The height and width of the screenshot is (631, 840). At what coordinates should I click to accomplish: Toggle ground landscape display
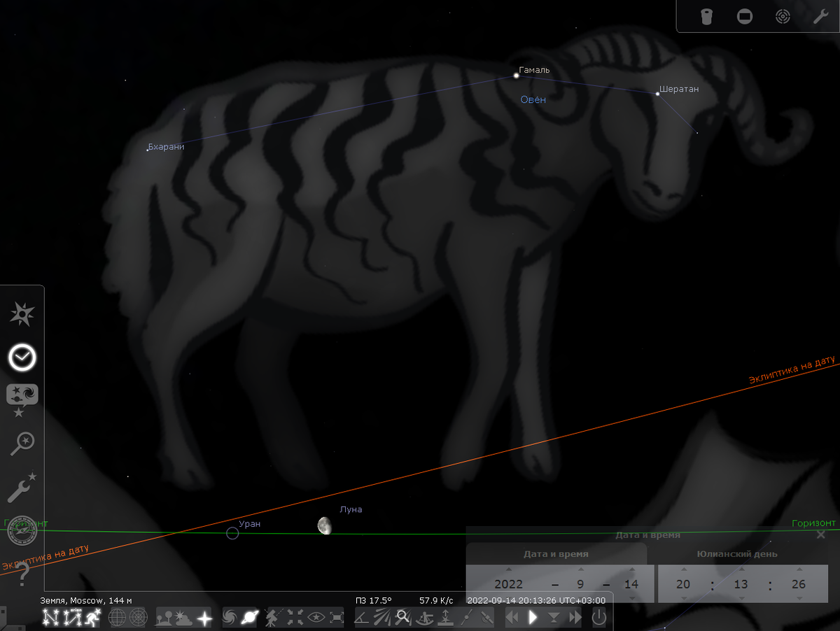[x=164, y=617]
